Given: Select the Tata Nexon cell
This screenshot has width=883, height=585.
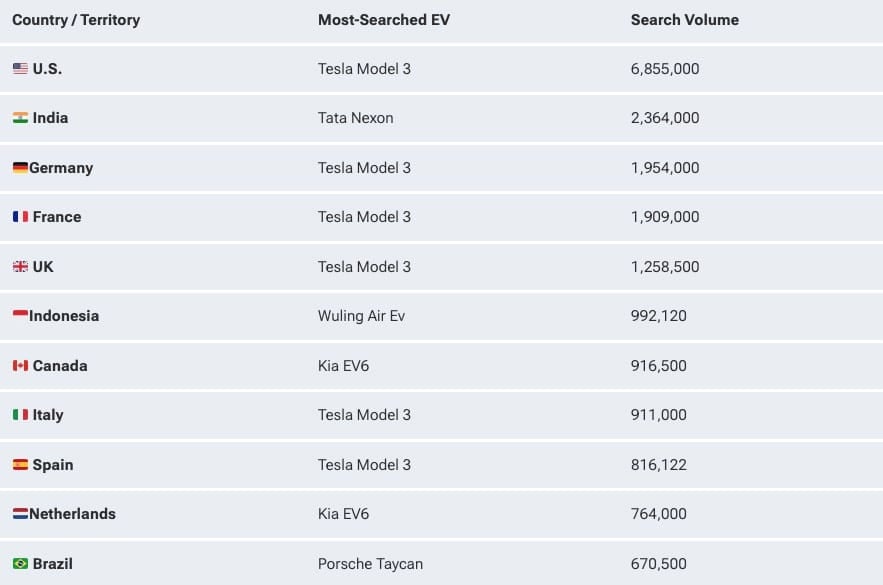Looking at the screenshot, I should point(355,118).
